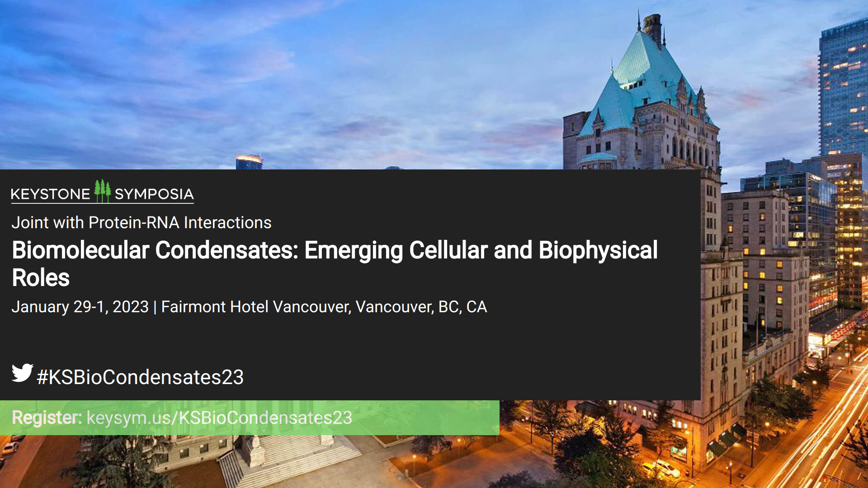Click the #KSBioCondensates23 hashtag
Viewport: 868px width, 488px height.
[x=140, y=377]
